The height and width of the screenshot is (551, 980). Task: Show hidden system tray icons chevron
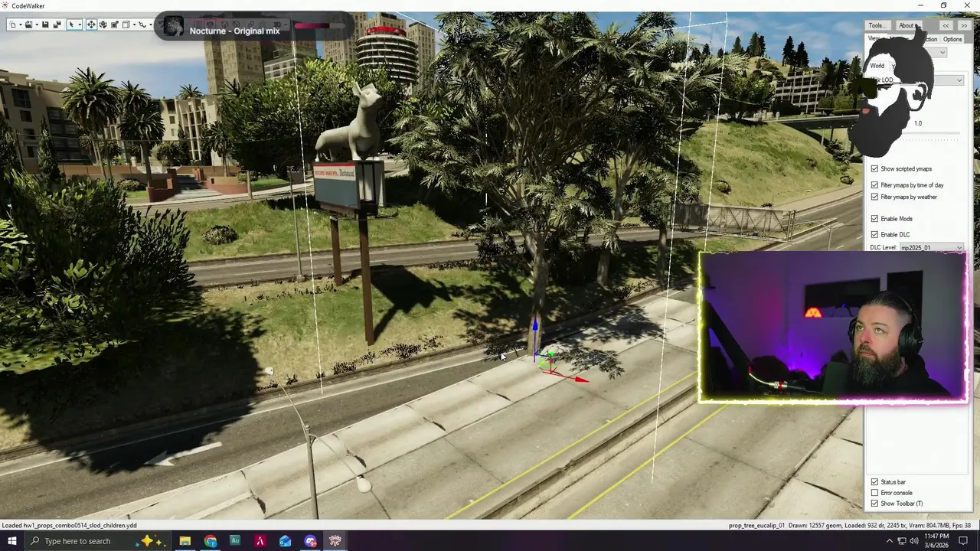tap(890, 541)
